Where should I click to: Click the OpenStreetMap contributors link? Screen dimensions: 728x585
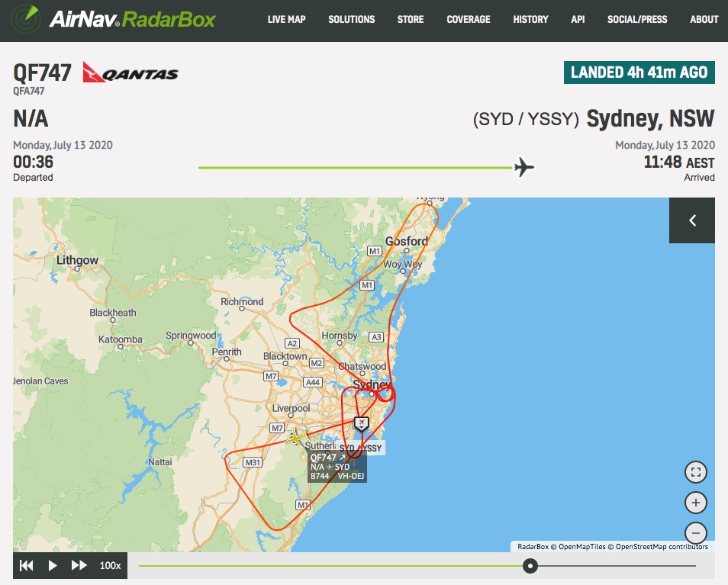click(x=661, y=546)
